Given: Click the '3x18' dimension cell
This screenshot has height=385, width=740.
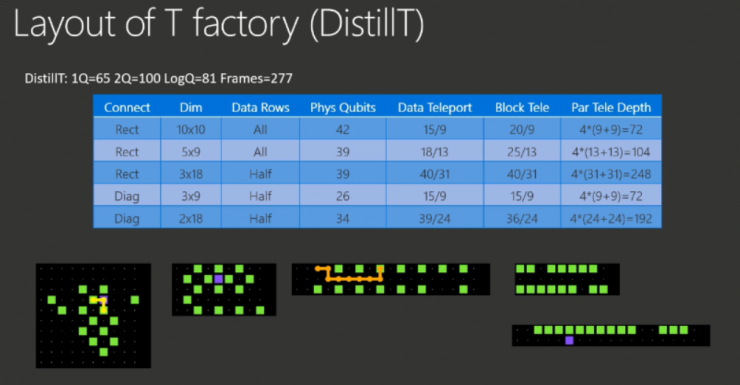Looking at the screenshot, I should click(191, 174).
